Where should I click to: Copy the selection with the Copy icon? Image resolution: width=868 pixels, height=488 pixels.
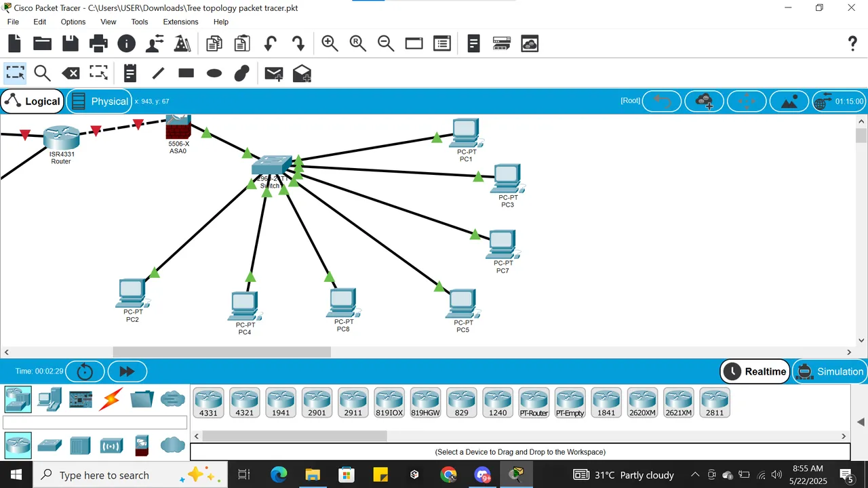click(214, 44)
